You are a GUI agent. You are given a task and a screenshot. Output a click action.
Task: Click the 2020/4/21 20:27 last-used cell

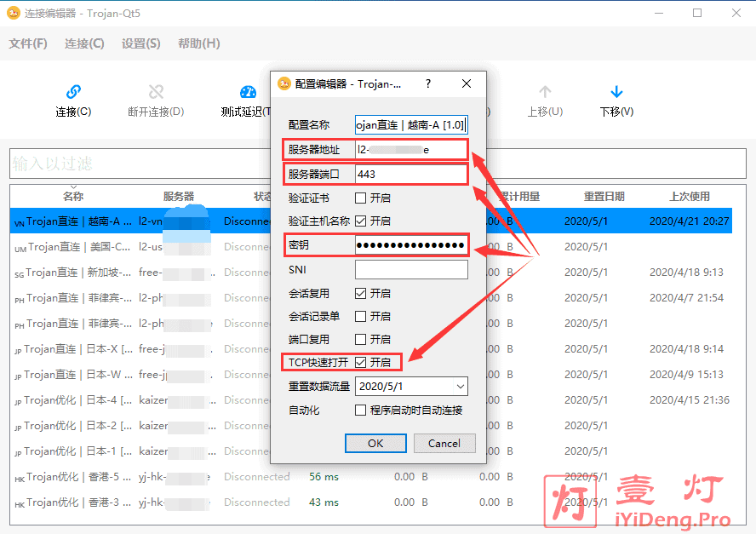[689, 221]
